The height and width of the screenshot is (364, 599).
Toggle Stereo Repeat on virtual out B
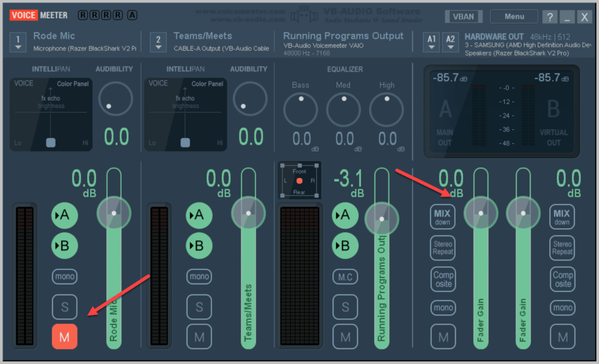point(562,248)
